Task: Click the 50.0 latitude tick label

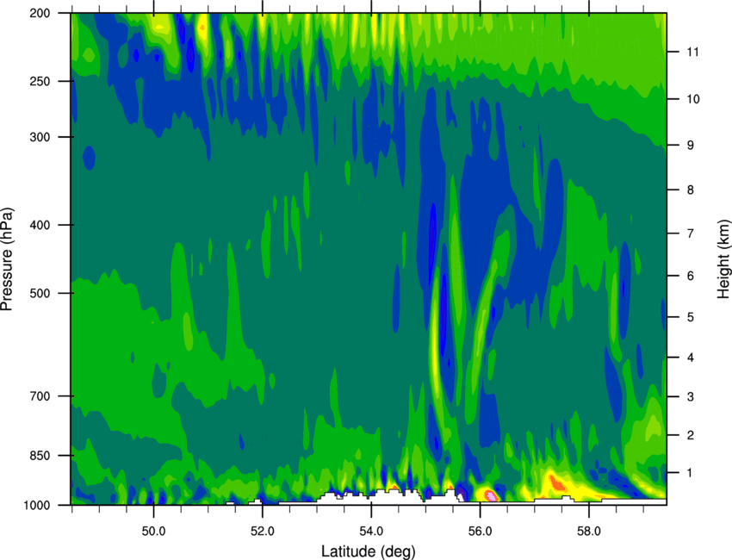Action: [153, 532]
